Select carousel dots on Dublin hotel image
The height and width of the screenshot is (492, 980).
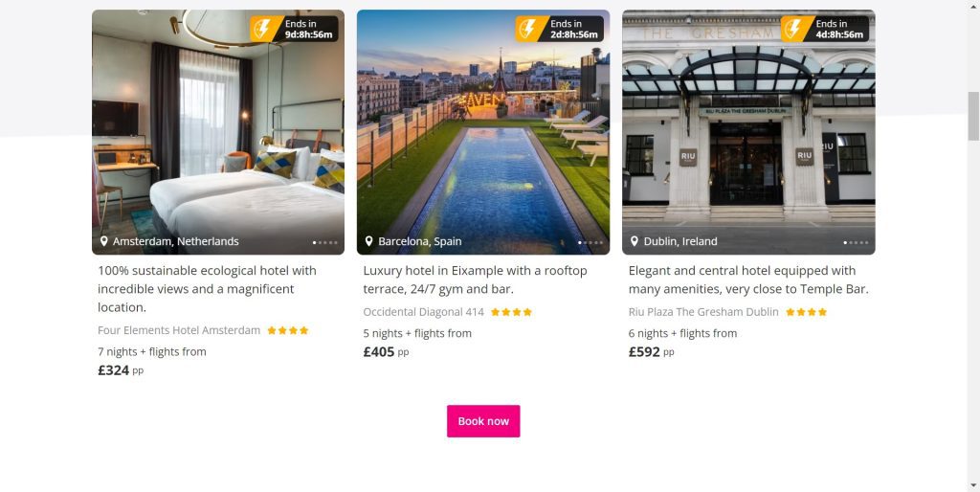click(857, 242)
